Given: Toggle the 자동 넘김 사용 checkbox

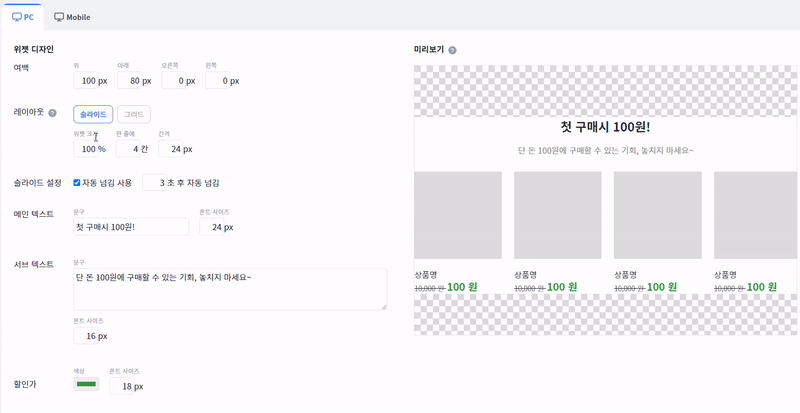Looking at the screenshot, I should click(77, 183).
